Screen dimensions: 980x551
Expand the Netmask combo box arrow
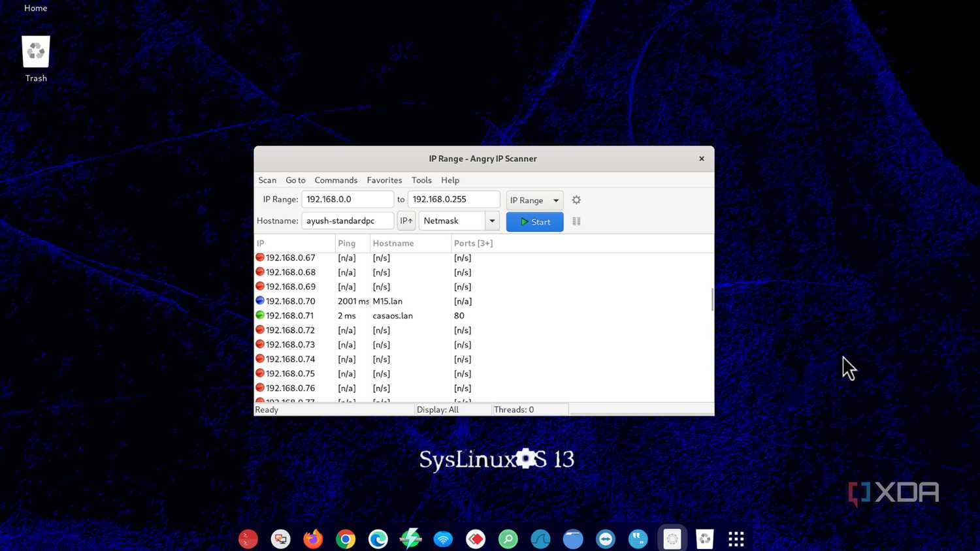click(x=492, y=221)
